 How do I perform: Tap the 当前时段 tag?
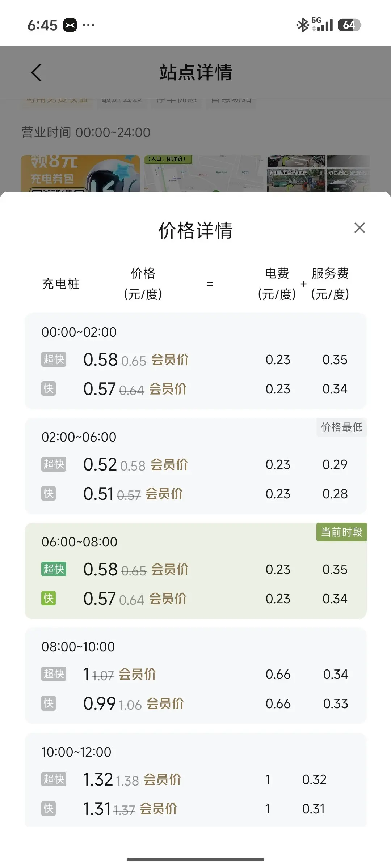pyautogui.click(x=341, y=532)
